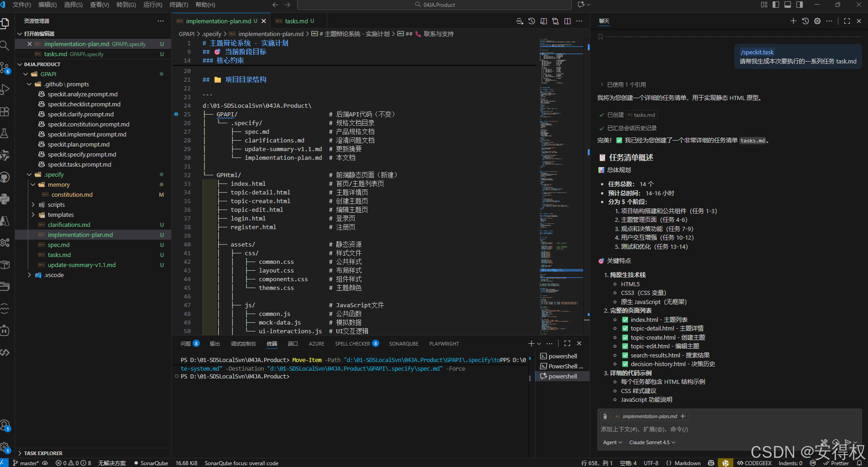Viewport: 868px width, 467px height.
Task: Open the Claude Sonnet 4.5 model picker
Action: click(652, 442)
